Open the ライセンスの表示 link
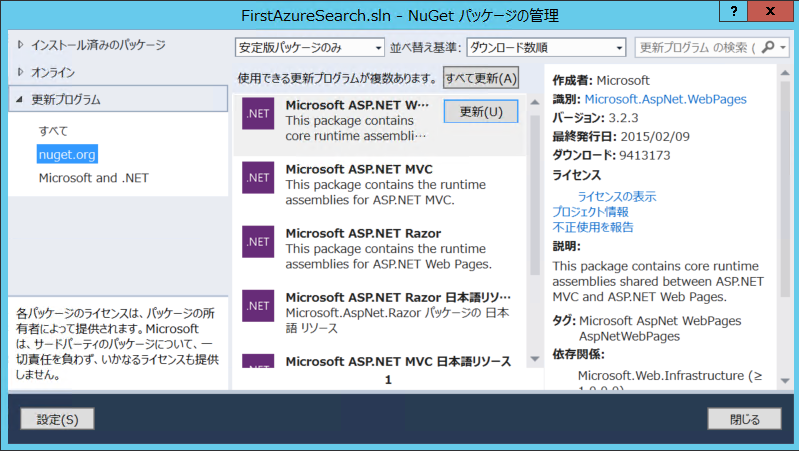The width and height of the screenshot is (799, 453). pos(617,196)
